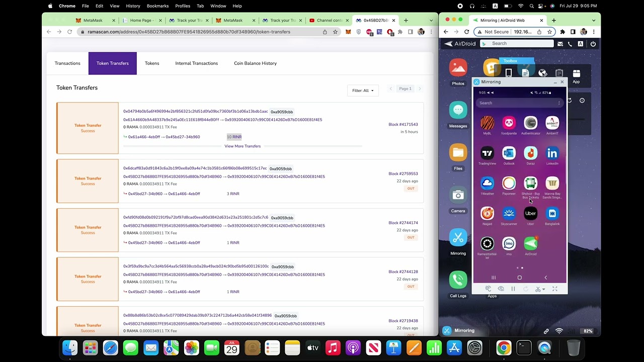Image resolution: width=644 pixels, height=362 pixels.
Task: Tap the MyBL app on mirrored phone
Action: (x=487, y=123)
